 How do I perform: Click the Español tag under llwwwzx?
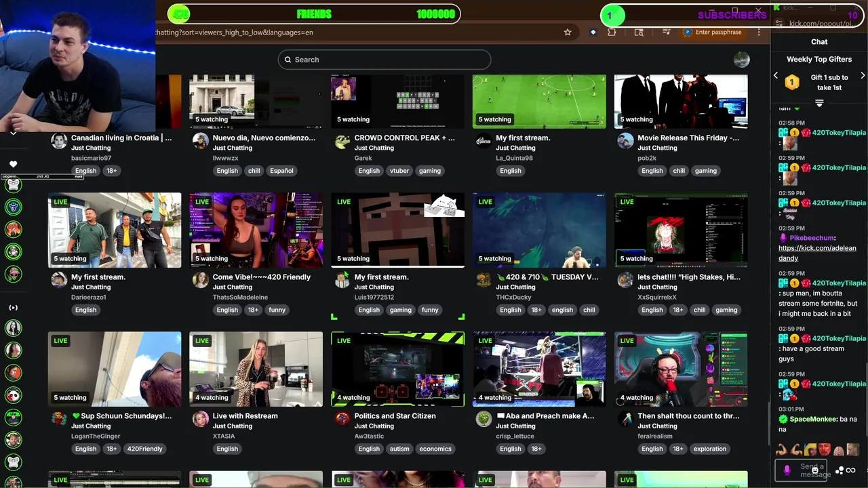281,171
